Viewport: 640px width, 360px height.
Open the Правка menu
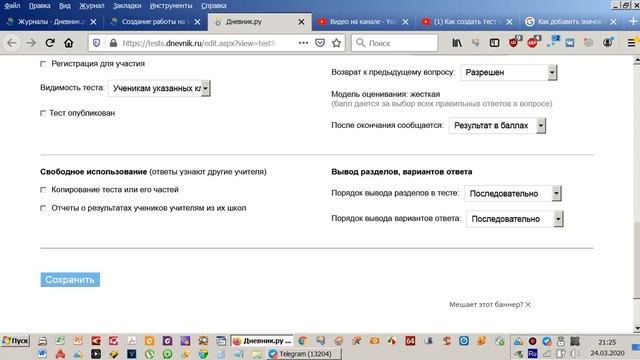[40, 6]
